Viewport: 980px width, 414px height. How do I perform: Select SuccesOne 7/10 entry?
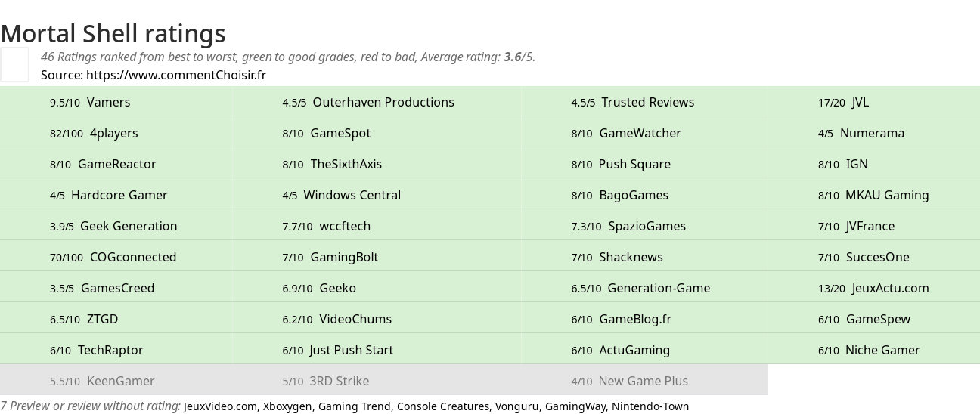pos(864,257)
